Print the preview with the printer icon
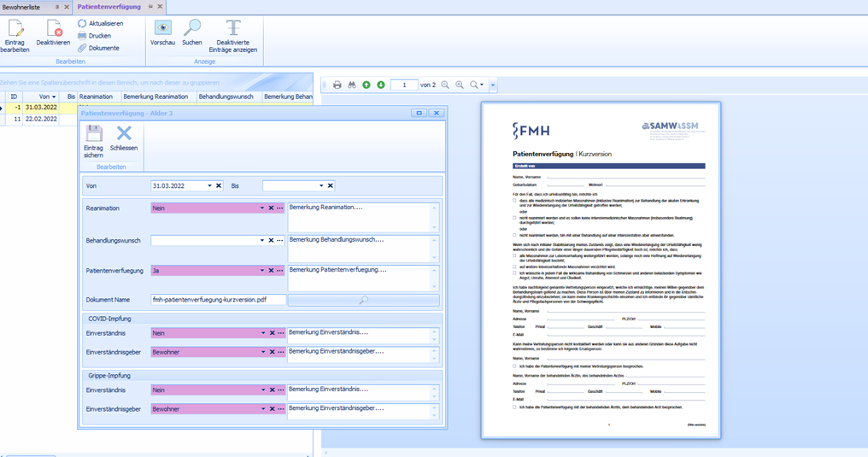Viewport: 868px width, 457px height. tap(337, 85)
